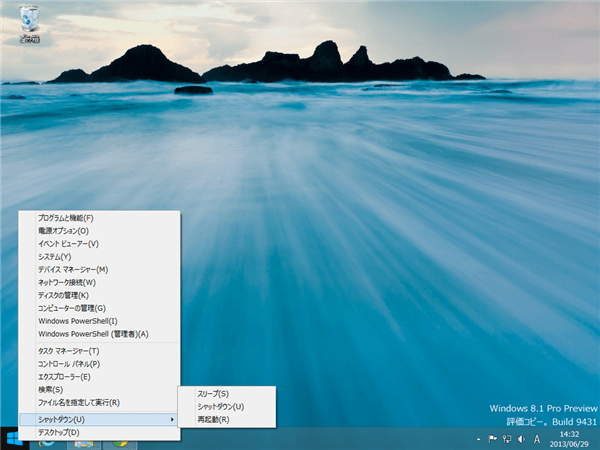This screenshot has height=450, width=600.
Task: Open タスク マネージャー(T)
Action: [x=99, y=351]
